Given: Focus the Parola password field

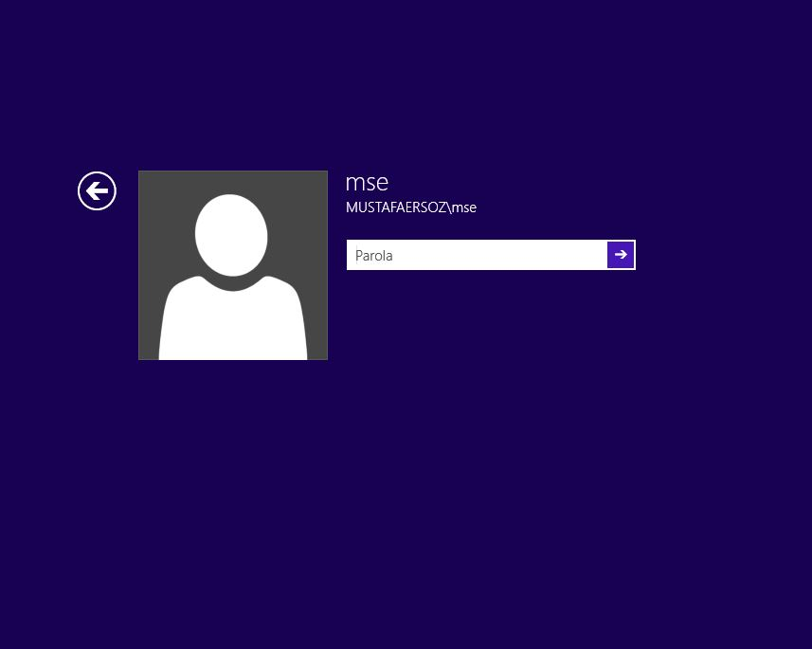Looking at the screenshot, I should (x=477, y=255).
